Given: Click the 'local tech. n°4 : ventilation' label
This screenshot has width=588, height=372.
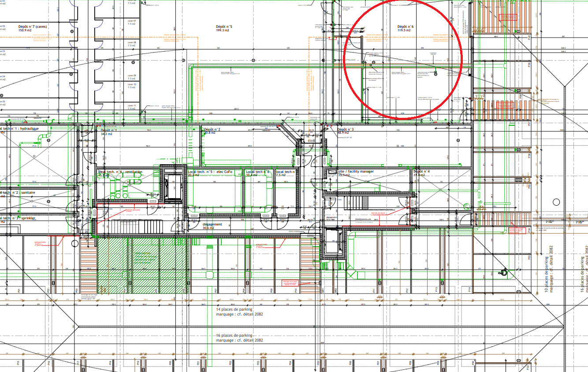Looking at the screenshot, I should coord(120,172).
